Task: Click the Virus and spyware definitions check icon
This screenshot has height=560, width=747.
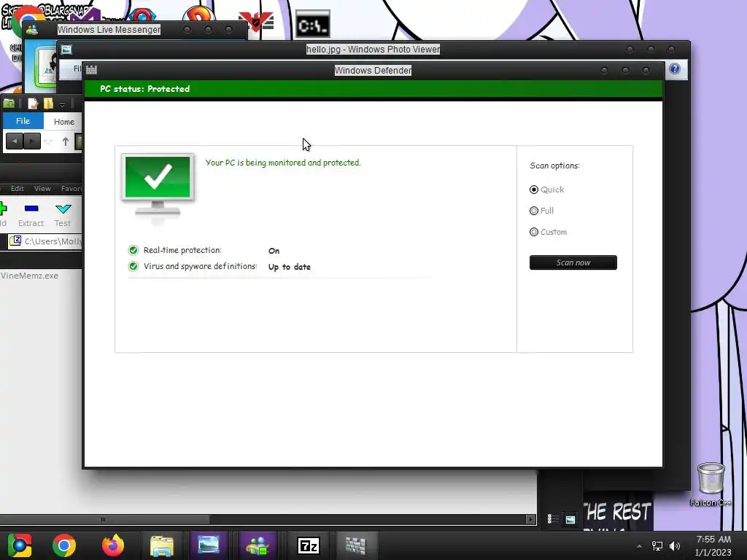Action: 133,266
